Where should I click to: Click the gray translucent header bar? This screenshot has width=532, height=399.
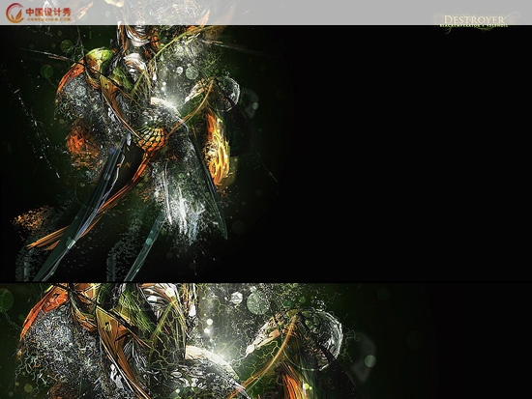pyautogui.click(x=266, y=13)
